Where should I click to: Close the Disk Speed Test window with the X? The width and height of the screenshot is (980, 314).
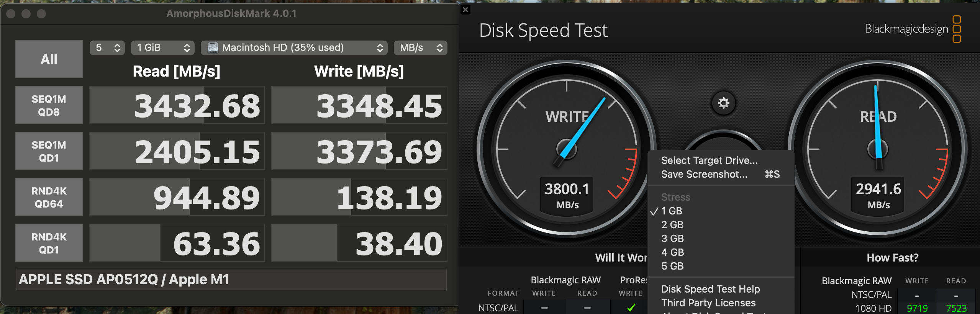[465, 10]
